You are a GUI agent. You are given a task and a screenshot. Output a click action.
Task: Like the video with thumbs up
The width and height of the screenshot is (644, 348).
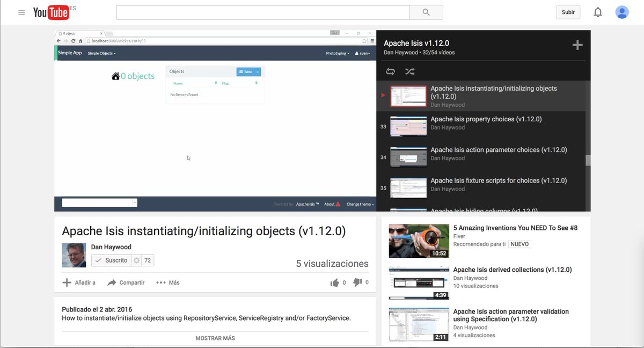[x=335, y=282]
